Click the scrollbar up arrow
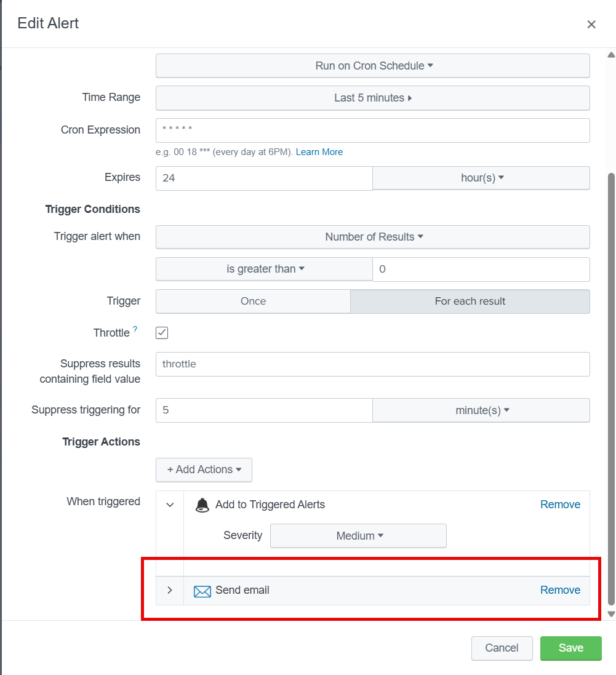 coord(610,55)
